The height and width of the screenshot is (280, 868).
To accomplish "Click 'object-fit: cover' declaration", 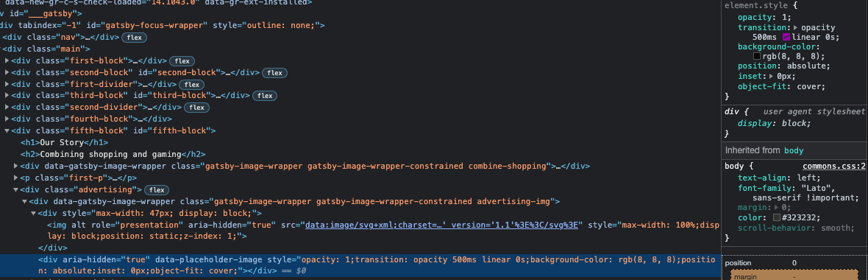I will point(782,86).
